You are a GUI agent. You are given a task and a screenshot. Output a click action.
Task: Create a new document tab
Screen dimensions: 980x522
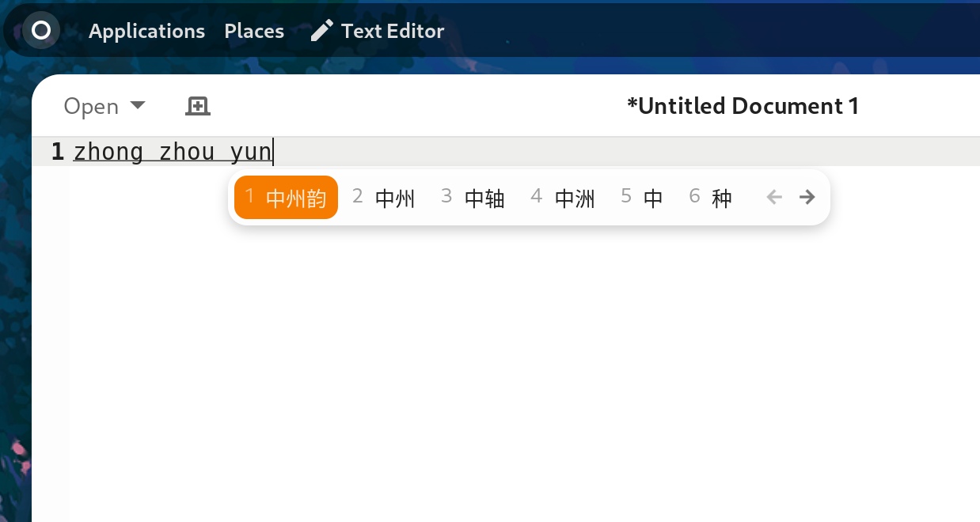pyautogui.click(x=197, y=106)
